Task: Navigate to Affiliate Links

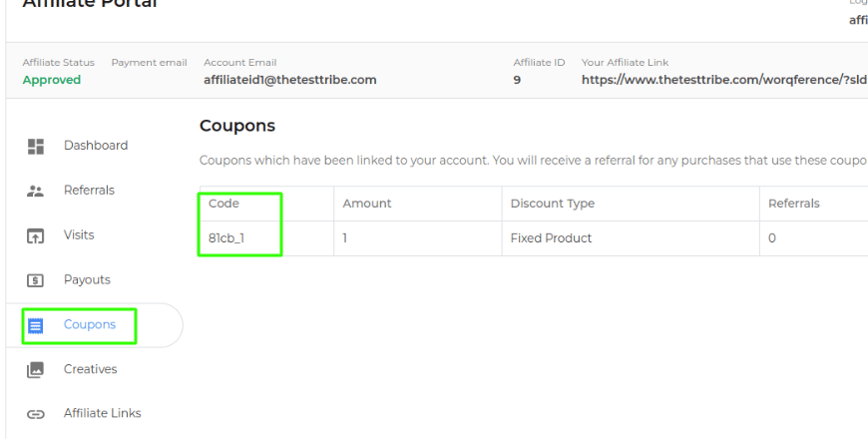Action: click(x=103, y=413)
